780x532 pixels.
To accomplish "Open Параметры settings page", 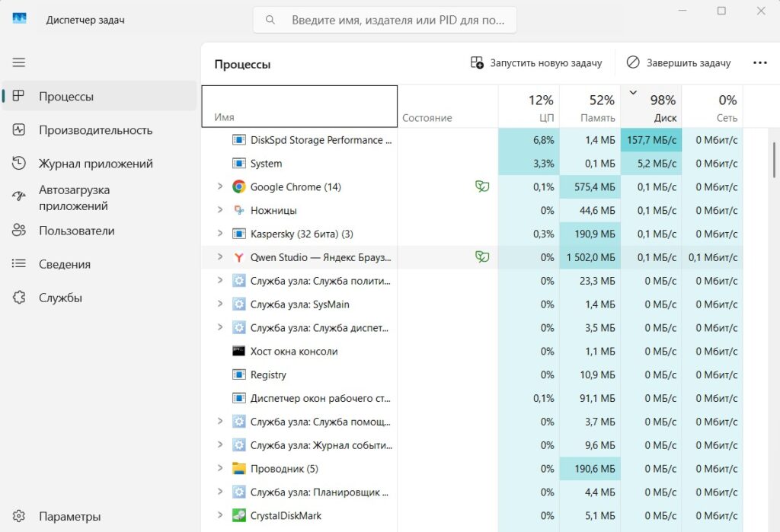I will click(x=100, y=517).
